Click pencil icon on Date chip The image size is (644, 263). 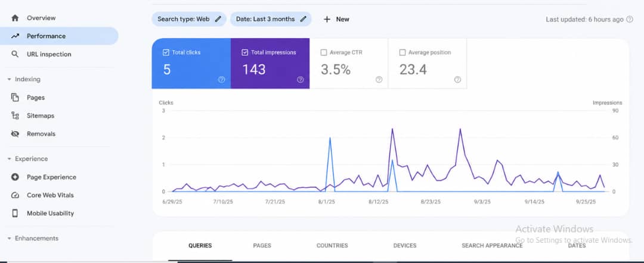pyautogui.click(x=303, y=19)
